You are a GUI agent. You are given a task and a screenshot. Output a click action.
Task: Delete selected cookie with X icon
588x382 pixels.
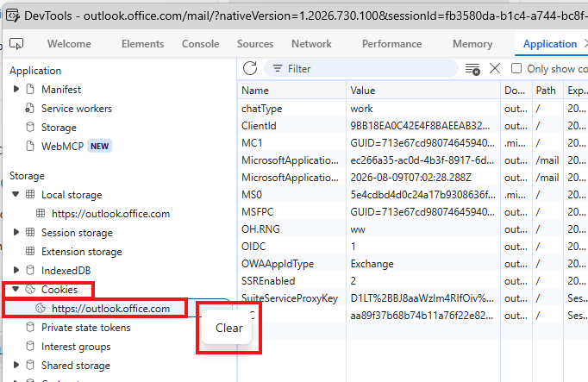[495, 69]
